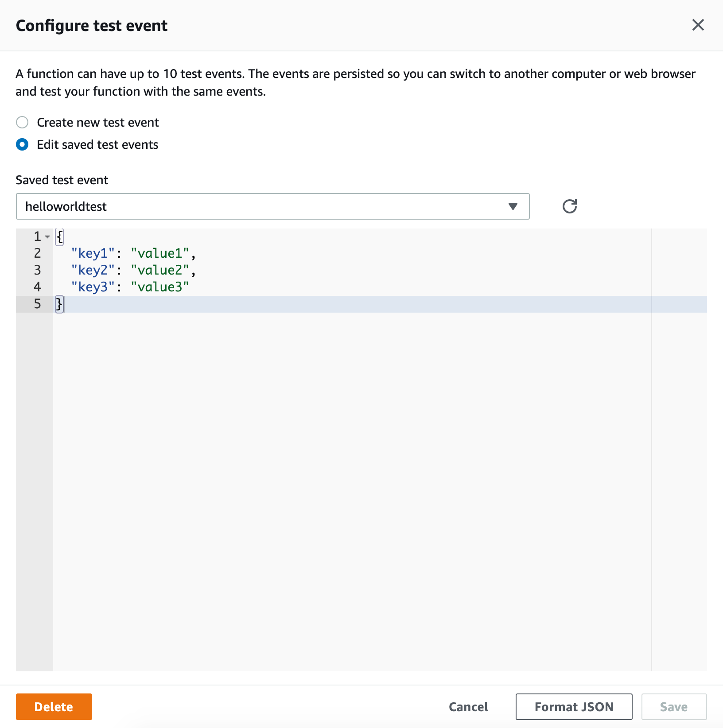This screenshot has height=728, width=723.
Task: Select Edit saved test events radio
Action: point(22,144)
